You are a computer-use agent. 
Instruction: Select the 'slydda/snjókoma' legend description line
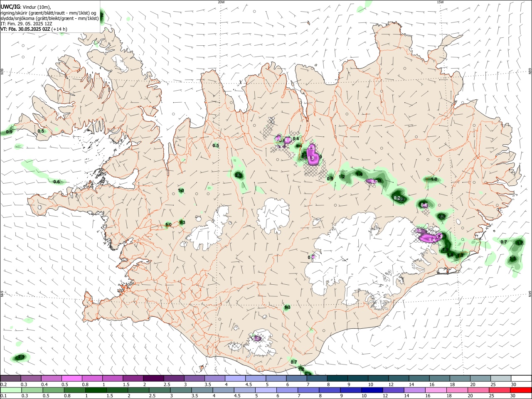49,18
